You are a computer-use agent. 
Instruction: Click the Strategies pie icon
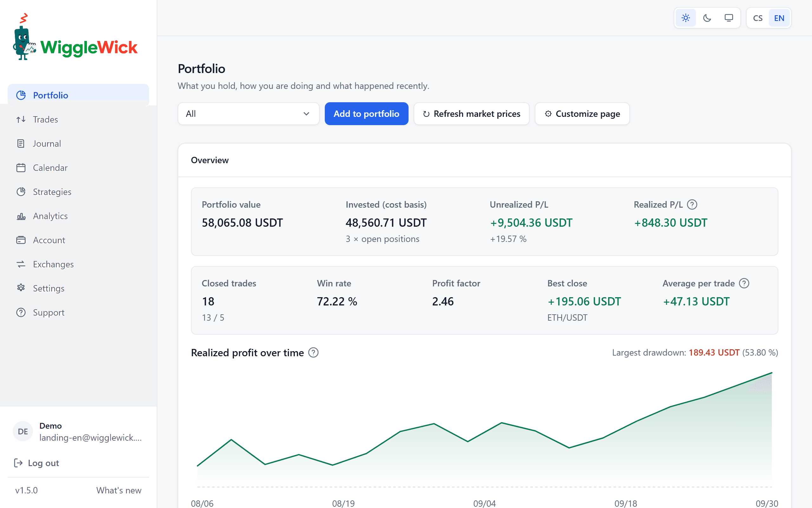pyautogui.click(x=21, y=192)
